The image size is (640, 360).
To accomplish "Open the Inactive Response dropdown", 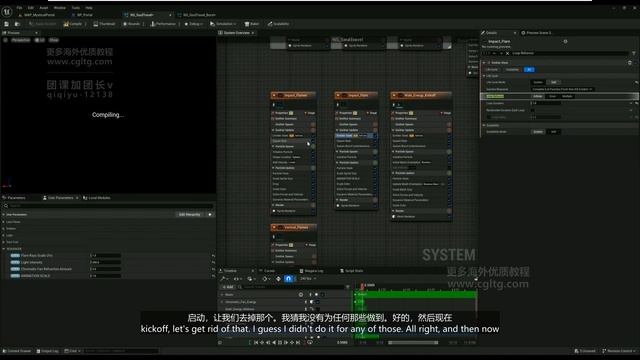I will click(562, 89).
